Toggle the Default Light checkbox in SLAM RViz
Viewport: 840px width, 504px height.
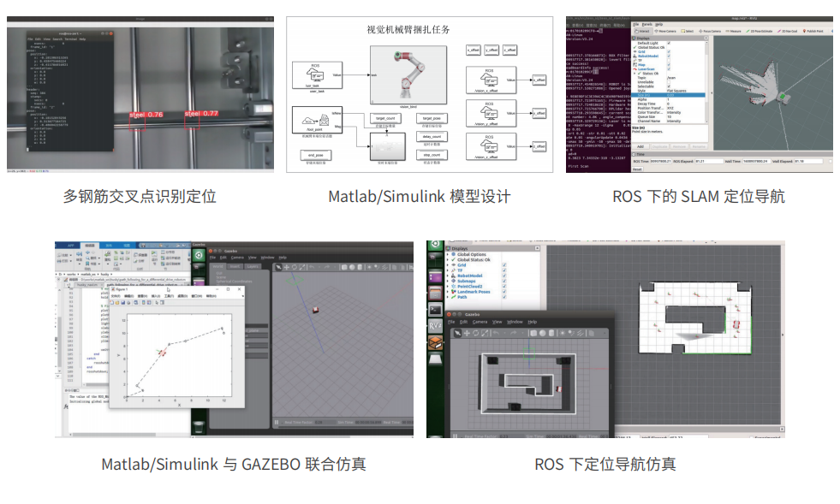[x=669, y=44]
